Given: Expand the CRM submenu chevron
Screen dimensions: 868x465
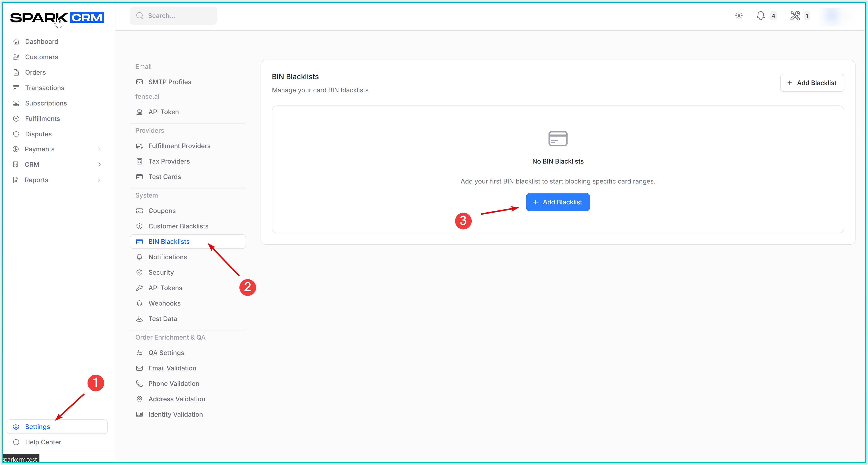Looking at the screenshot, I should point(99,164).
